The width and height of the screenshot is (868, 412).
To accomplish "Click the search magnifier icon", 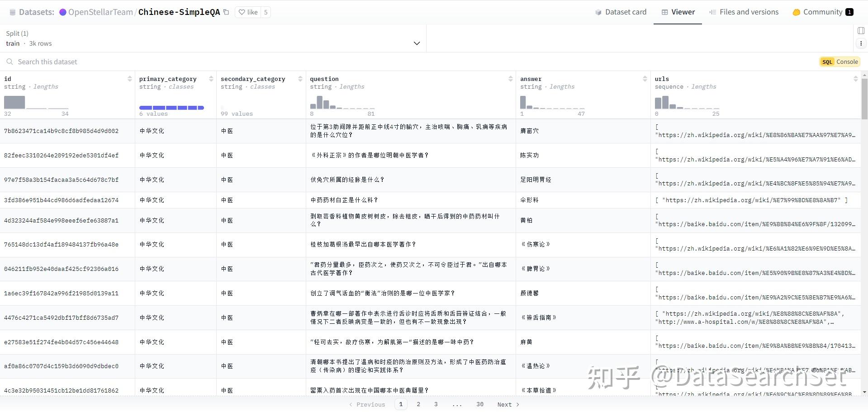I will (9, 62).
